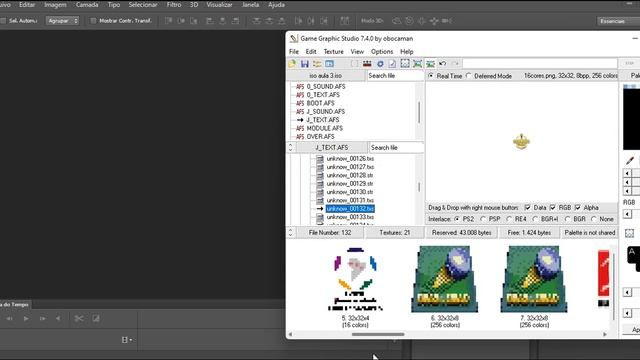Click Photoshop timeline next frame icon
This screenshot has width=640, height=360.
click(42, 318)
